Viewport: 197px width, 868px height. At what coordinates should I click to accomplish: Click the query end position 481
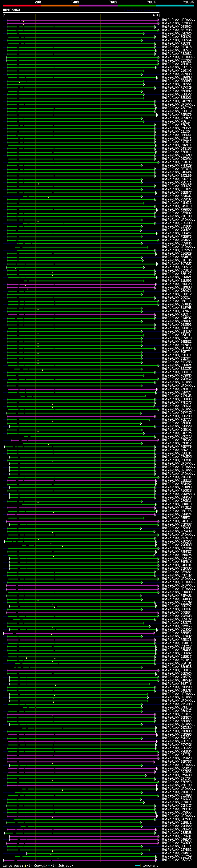155,15
